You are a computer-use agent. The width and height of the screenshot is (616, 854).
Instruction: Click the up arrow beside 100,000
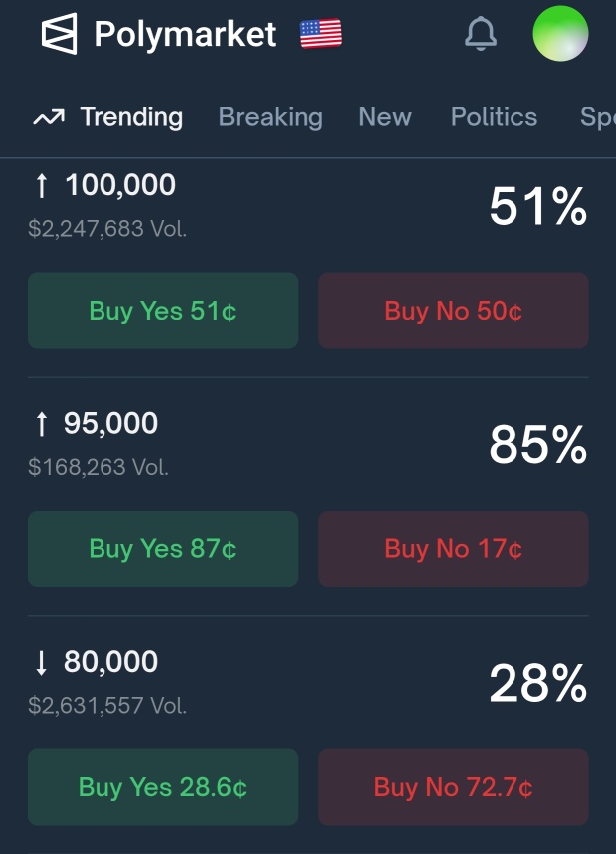tap(42, 185)
